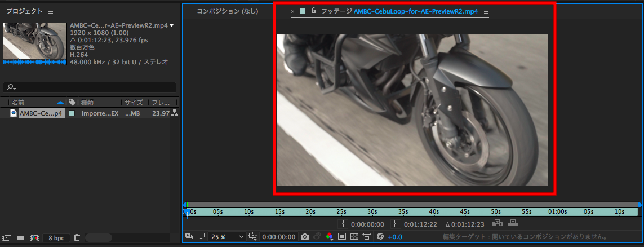Create a new composition from footer icon
The width and height of the screenshot is (644, 247).
(34, 237)
